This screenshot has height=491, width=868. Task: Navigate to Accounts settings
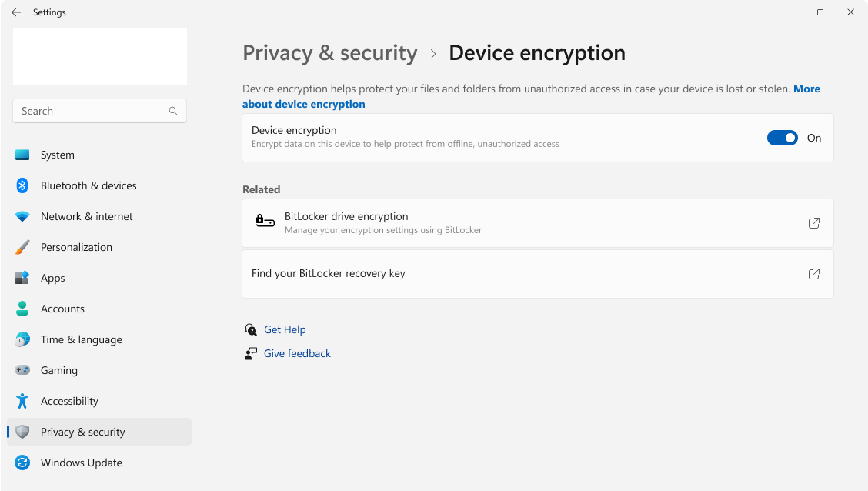(x=99, y=309)
